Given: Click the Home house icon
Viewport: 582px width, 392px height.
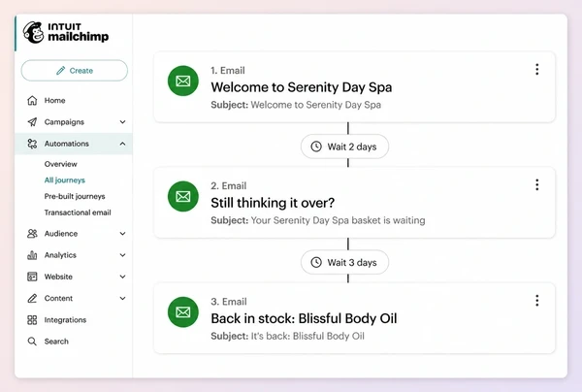Looking at the screenshot, I should pyautogui.click(x=32, y=100).
